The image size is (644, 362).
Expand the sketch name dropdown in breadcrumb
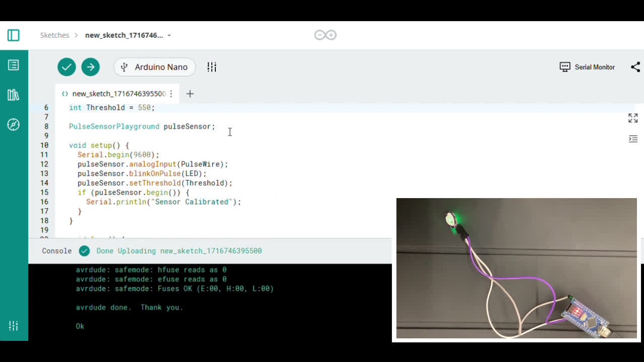click(x=169, y=35)
